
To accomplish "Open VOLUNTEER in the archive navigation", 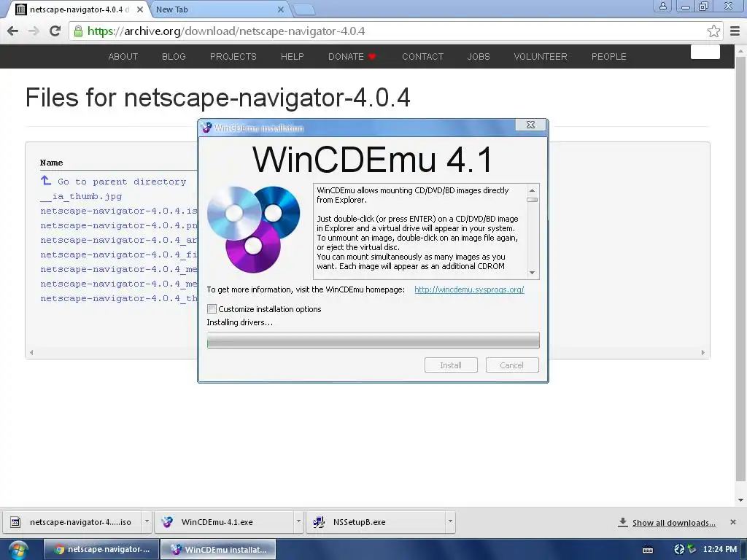I will pos(541,57).
